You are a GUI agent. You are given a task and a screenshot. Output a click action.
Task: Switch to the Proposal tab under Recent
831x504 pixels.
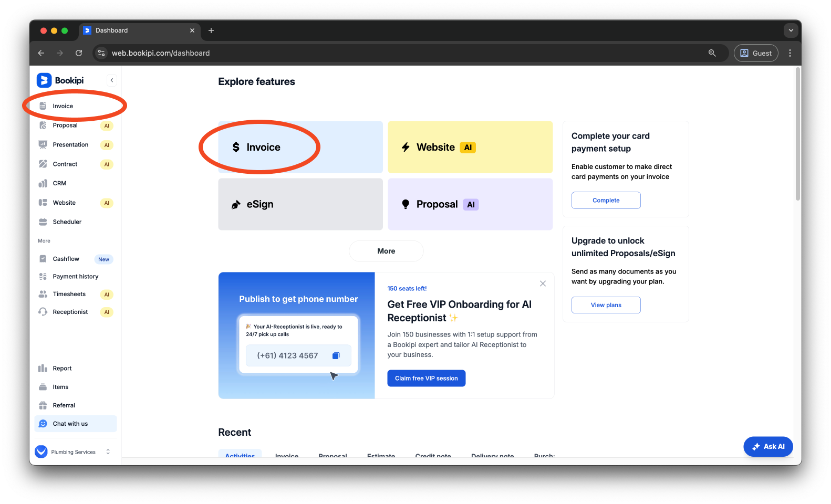click(333, 456)
